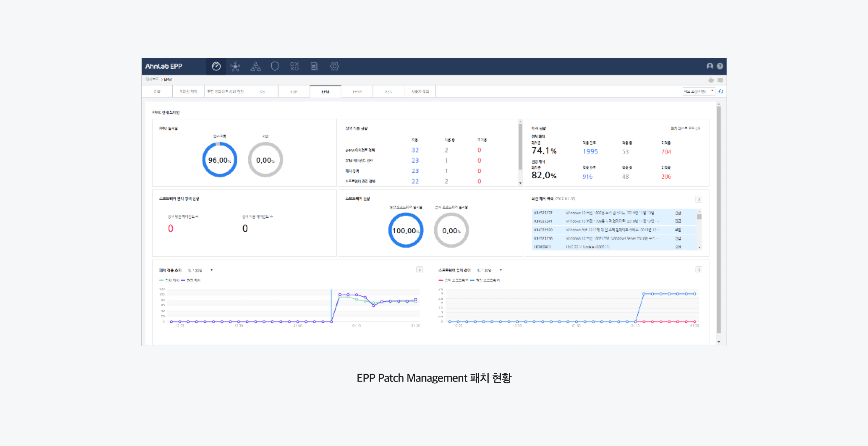Open the report document icon
The width and height of the screenshot is (868, 446).
pyautogui.click(x=314, y=66)
